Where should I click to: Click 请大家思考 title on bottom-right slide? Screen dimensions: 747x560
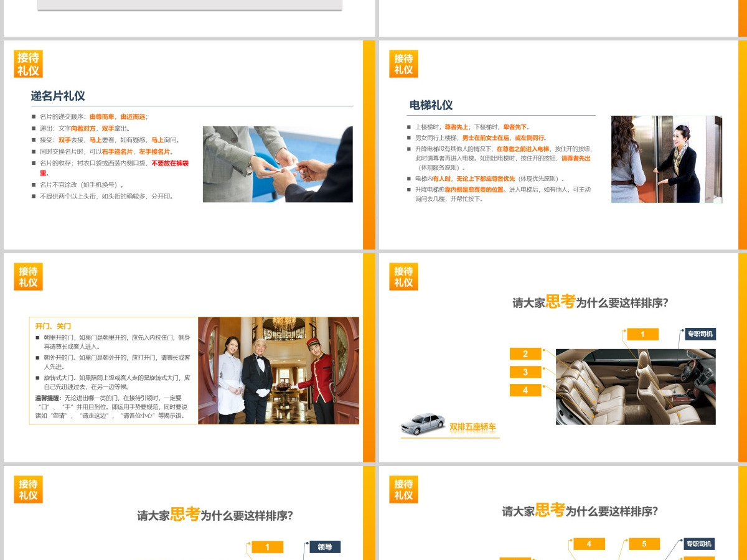point(580,511)
